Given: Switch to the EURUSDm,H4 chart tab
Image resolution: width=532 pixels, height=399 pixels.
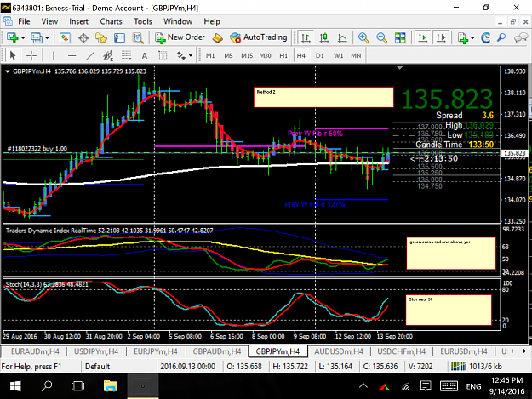Looking at the screenshot, I should [463, 351].
